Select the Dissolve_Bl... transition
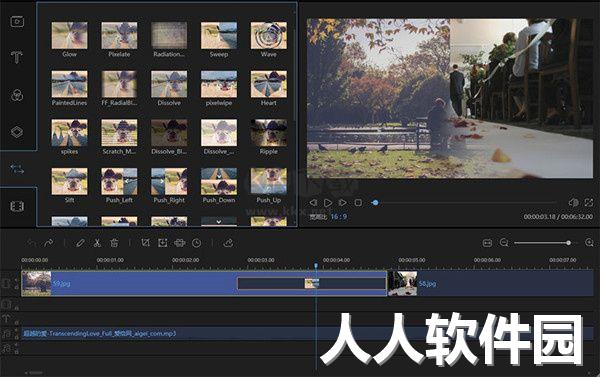The image size is (600, 377). [169, 133]
